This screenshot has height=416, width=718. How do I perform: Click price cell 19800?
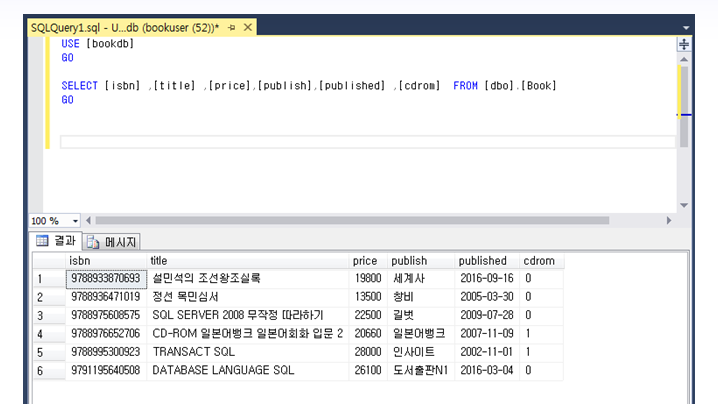[368, 279]
